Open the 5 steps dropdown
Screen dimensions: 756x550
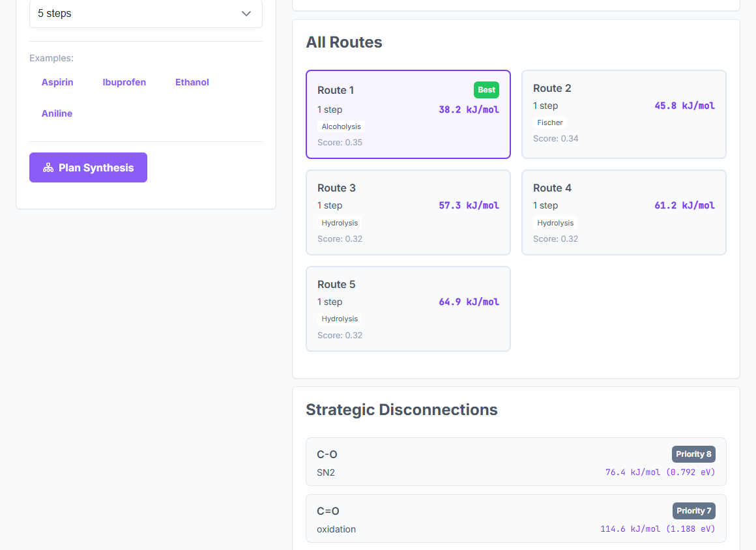145,14
